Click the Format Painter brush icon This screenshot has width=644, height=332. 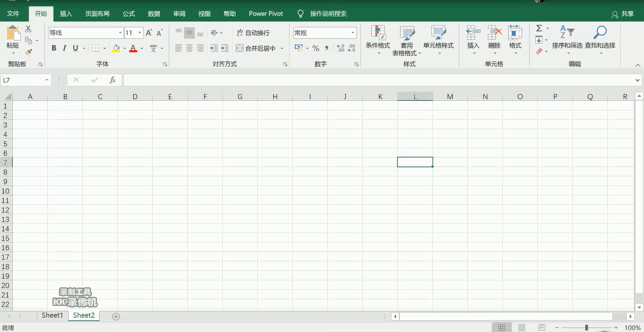click(29, 52)
